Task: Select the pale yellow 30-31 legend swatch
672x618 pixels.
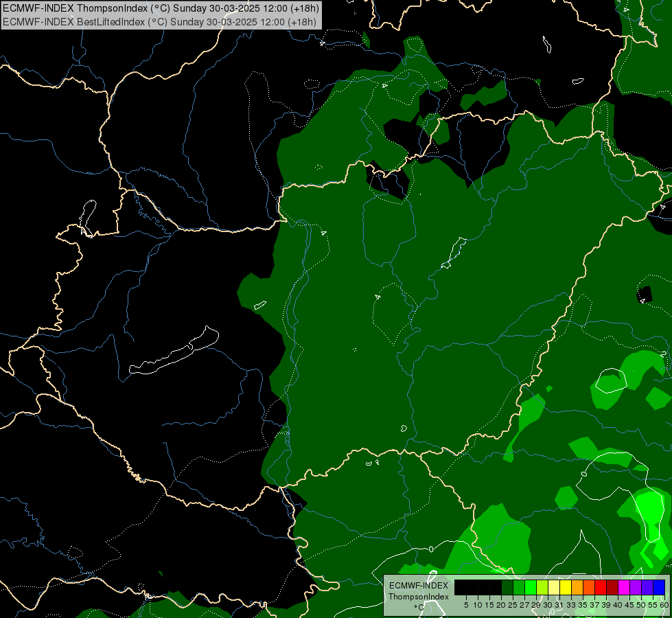Action: (x=554, y=587)
